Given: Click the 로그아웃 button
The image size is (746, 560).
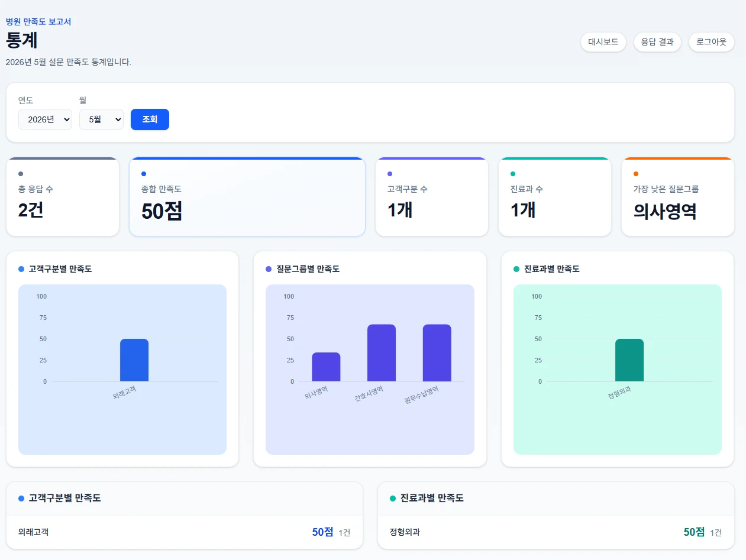Looking at the screenshot, I should (712, 42).
